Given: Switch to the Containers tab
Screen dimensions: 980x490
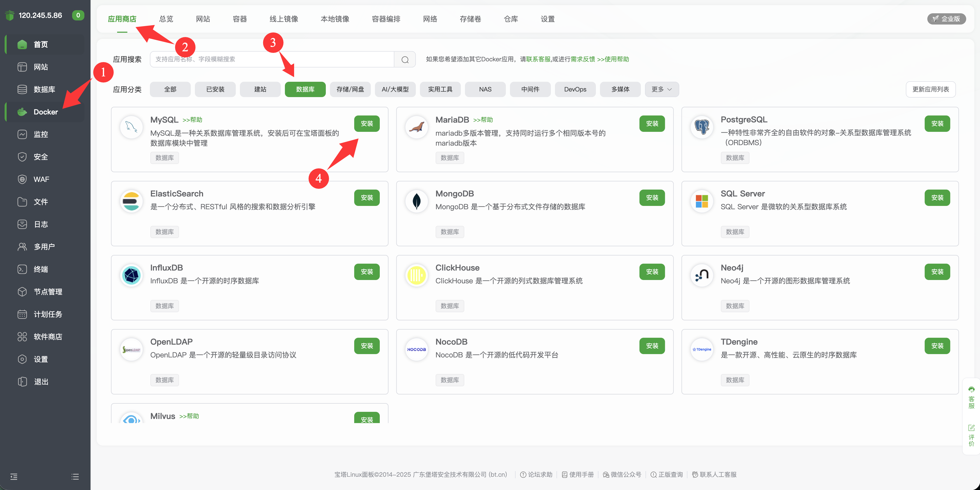Looking at the screenshot, I should 240,19.
